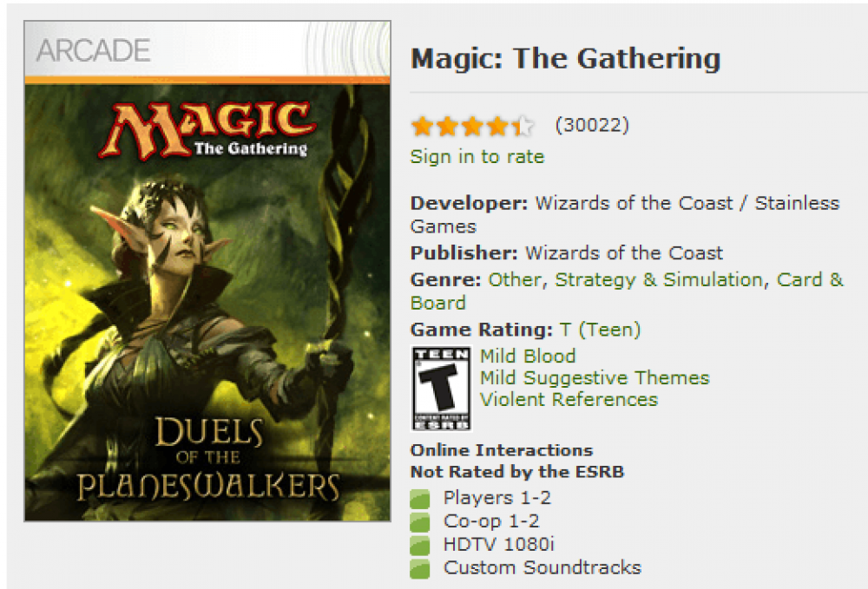
Task: Select the third rating star
Action: pos(472,126)
